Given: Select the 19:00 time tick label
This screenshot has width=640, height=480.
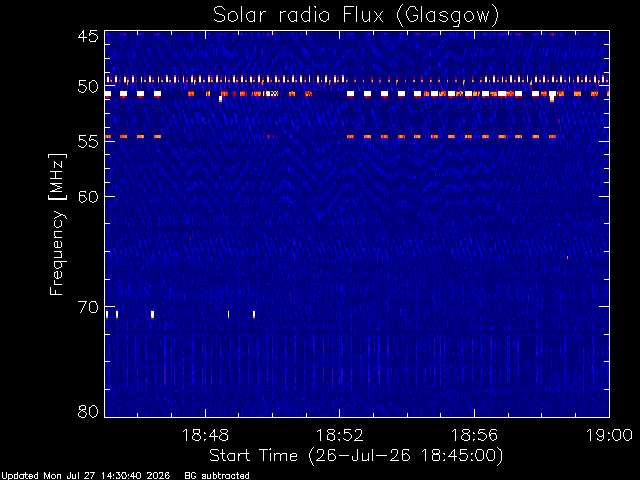Looking at the screenshot, I should click(x=609, y=435).
